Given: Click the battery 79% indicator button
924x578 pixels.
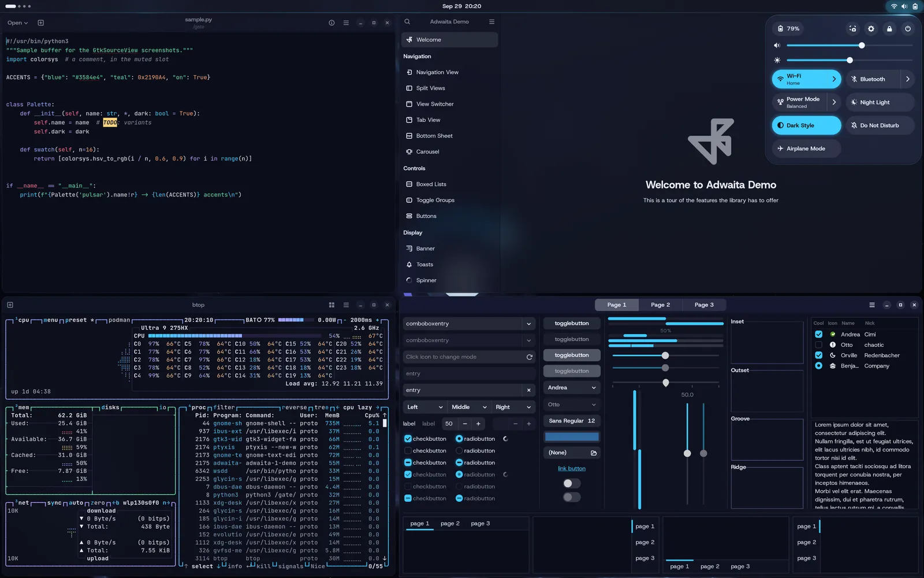Looking at the screenshot, I should (789, 29).
